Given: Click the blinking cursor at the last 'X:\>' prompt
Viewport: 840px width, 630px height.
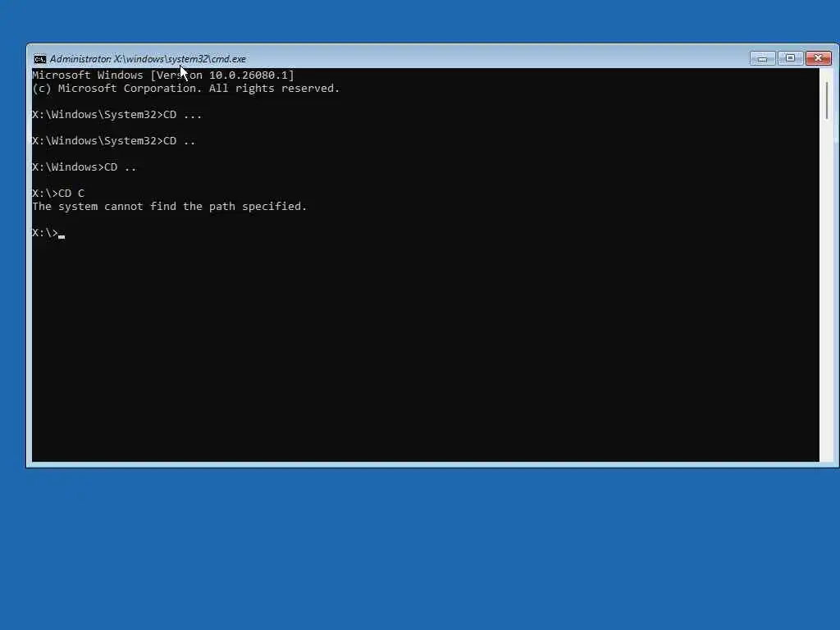Looking at the screenshot, I should (62, 236).
